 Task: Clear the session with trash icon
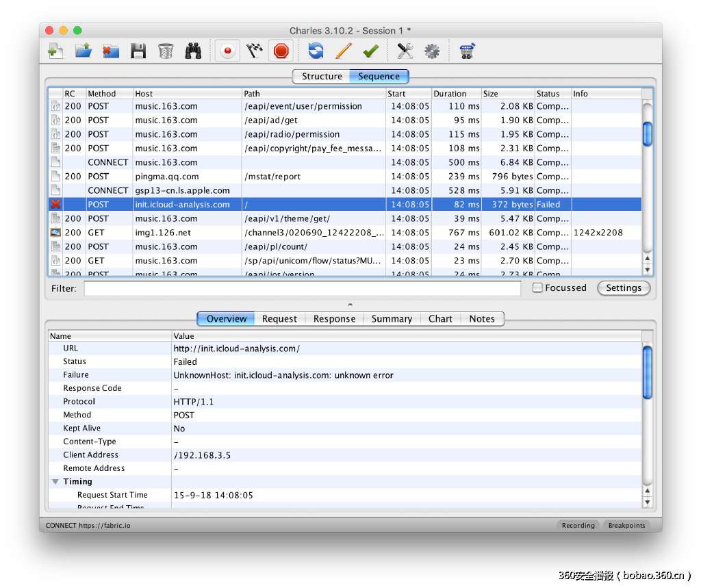tap(166, 51)
